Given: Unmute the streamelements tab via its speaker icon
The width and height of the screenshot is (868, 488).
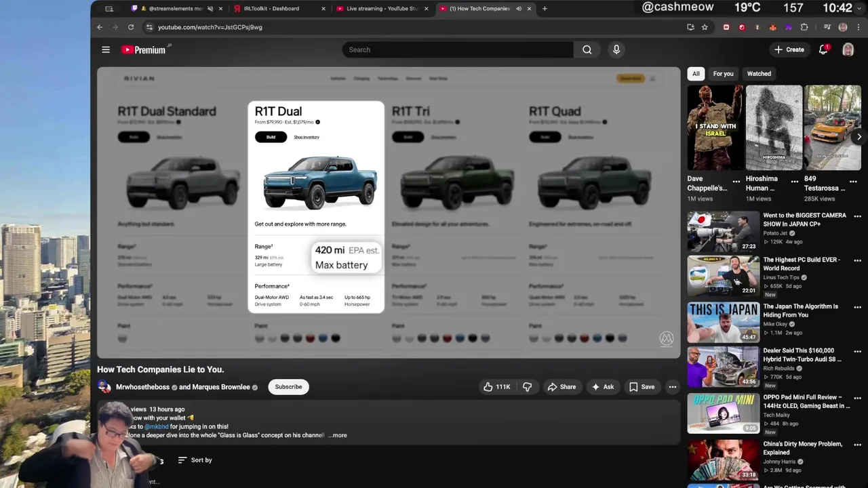Looking at the screenshot, I should coord(210,9).
